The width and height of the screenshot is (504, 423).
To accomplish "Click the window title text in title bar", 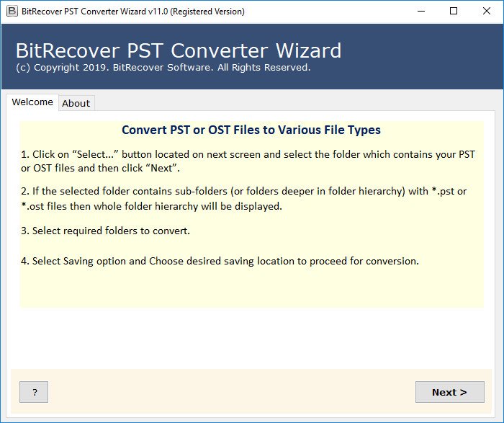I will tap(134, 12).
